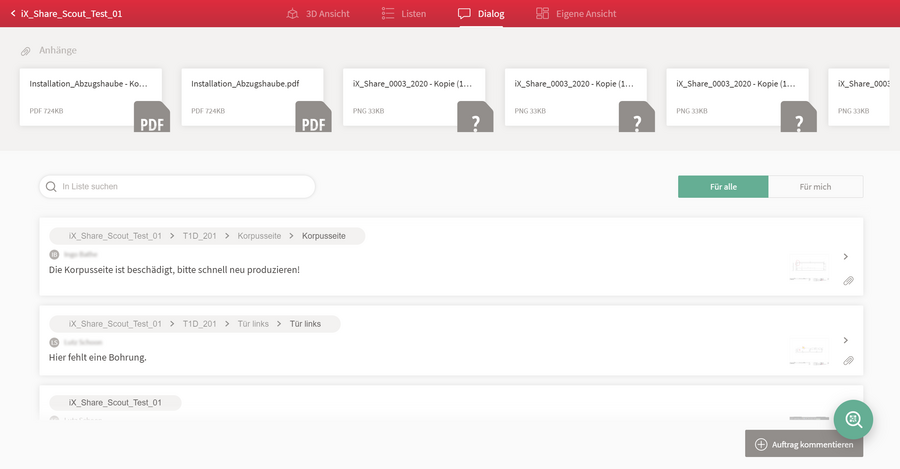Select the 'Für mich' filter

816,187
